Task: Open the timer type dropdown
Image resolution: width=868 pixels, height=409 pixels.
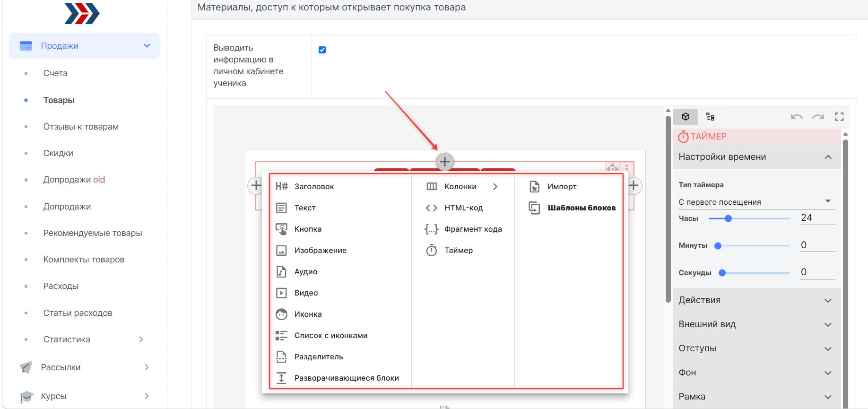Action: coord(756,202)
